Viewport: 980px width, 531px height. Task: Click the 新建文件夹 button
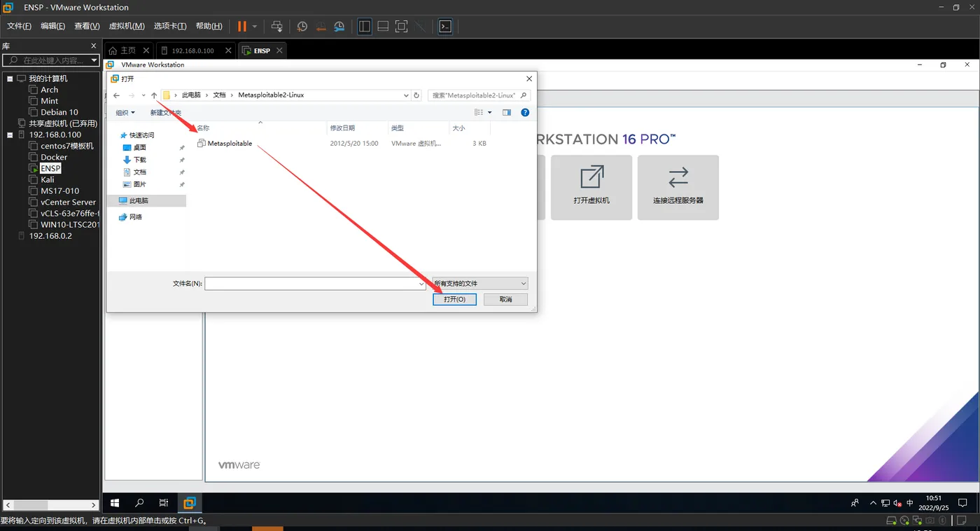coord(166,113)
